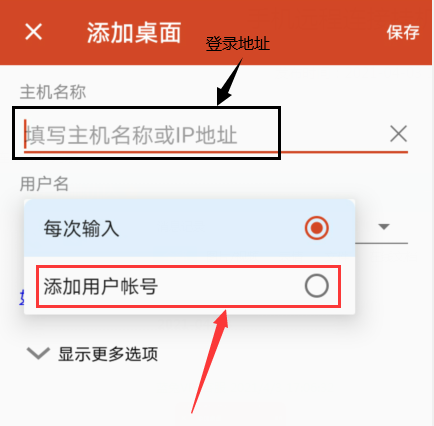Click the black arrow pointing to the host field
This screenshot has height=426, width=434.
pos(229,82)
